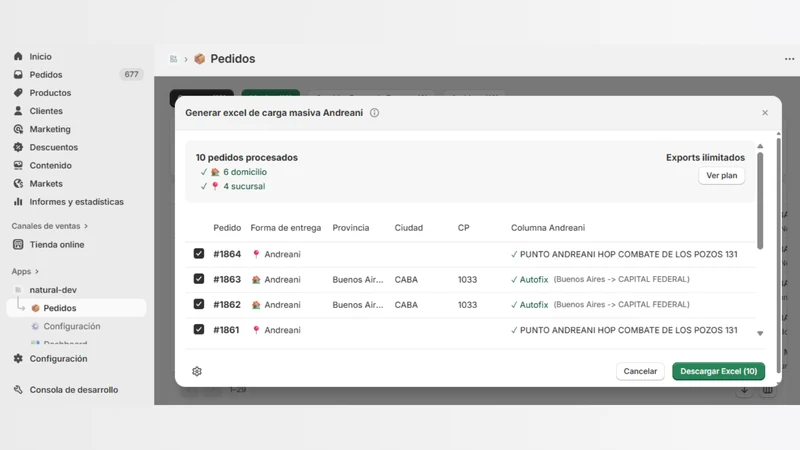Click the orders list scrollbar thumb
Screen dimensions: 800x450
coord(760,201)
